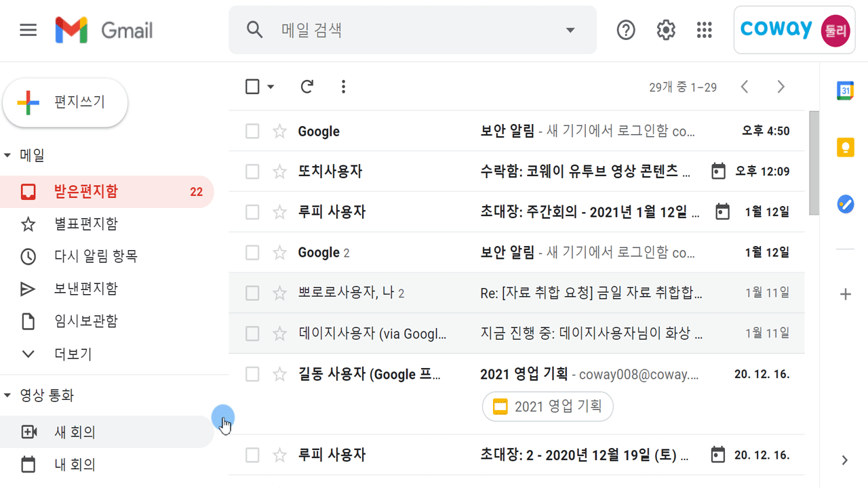Viewport: 868px width, 488px height.
Task: Open the help question mark icon
Action: (x=626, y=30)
